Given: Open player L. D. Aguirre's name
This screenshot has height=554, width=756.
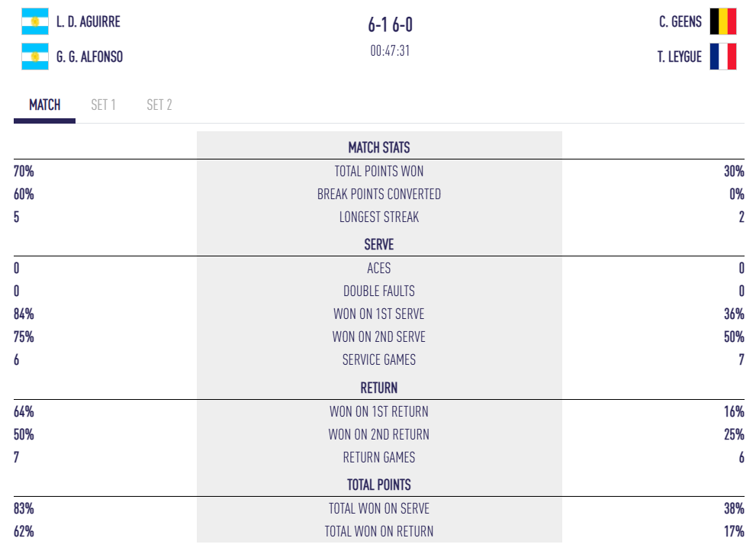Looking at the screenshot, I should [x=88, y=21].
